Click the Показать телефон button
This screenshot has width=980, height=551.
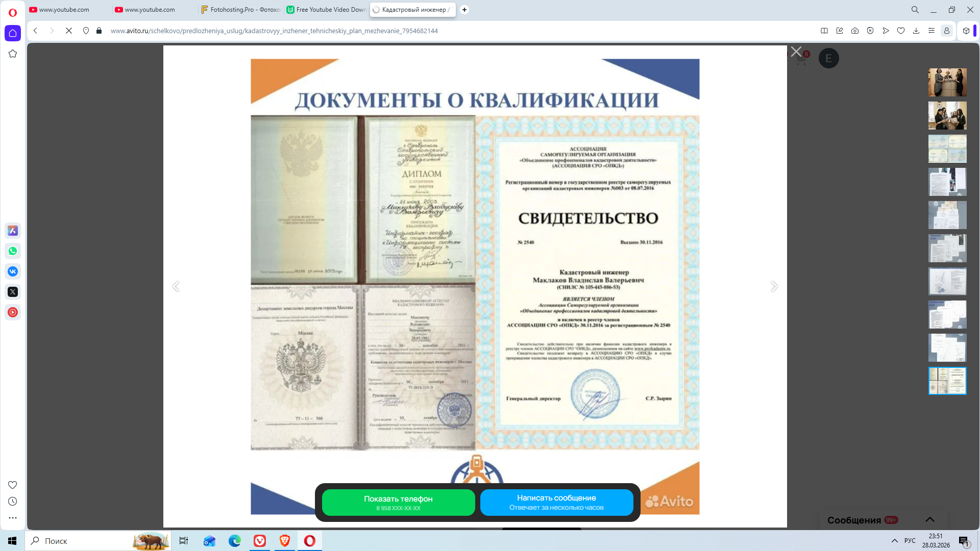tap(398, 503)
